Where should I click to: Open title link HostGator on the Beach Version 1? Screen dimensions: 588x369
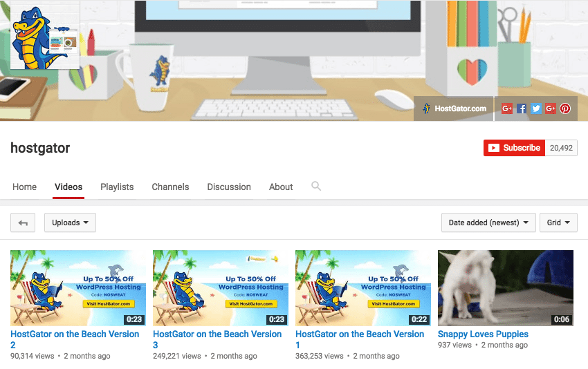[360, 339]
